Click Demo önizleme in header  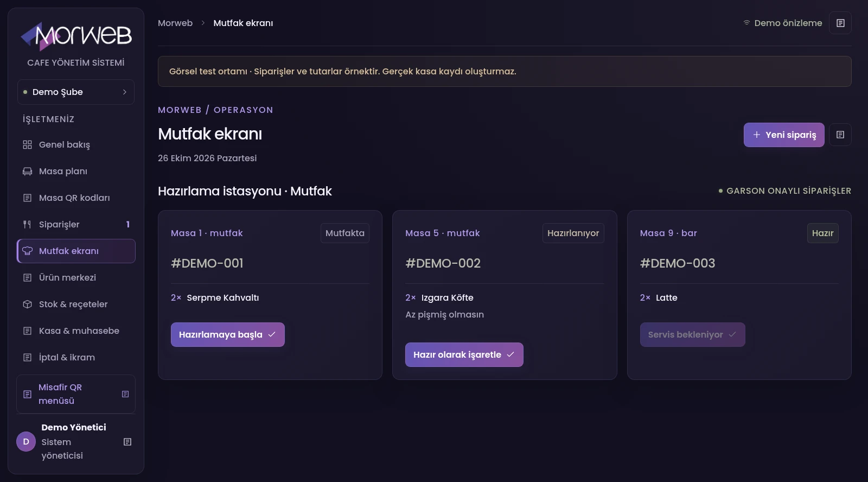(782, 23)
